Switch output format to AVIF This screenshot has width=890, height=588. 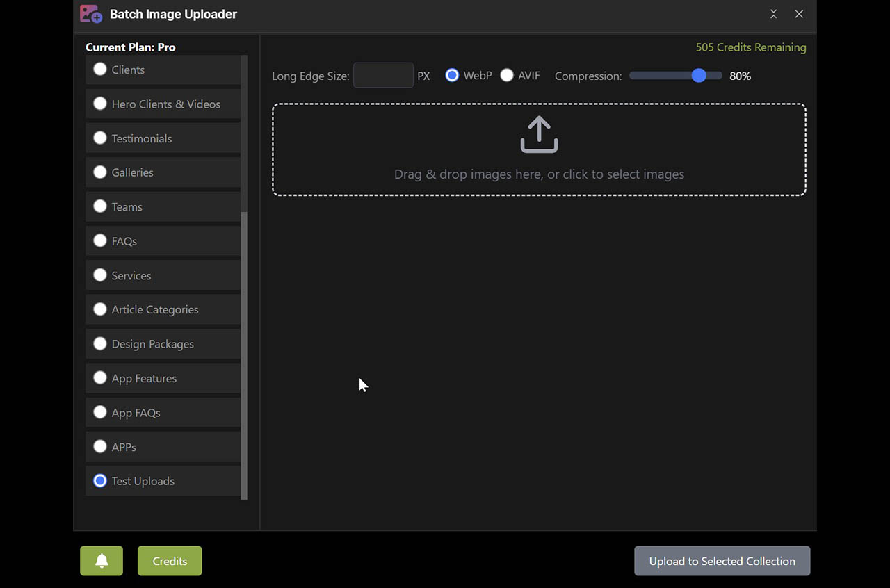[507, 75]
